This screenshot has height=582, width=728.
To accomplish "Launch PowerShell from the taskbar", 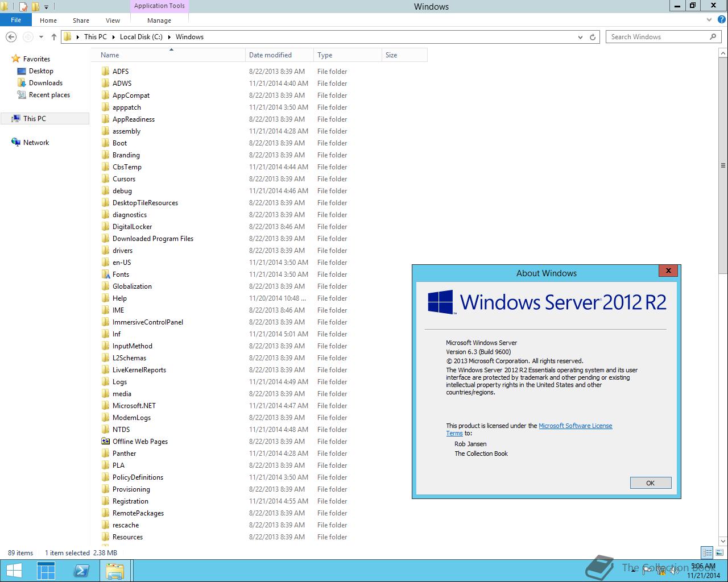I will (x=81, y=571).
